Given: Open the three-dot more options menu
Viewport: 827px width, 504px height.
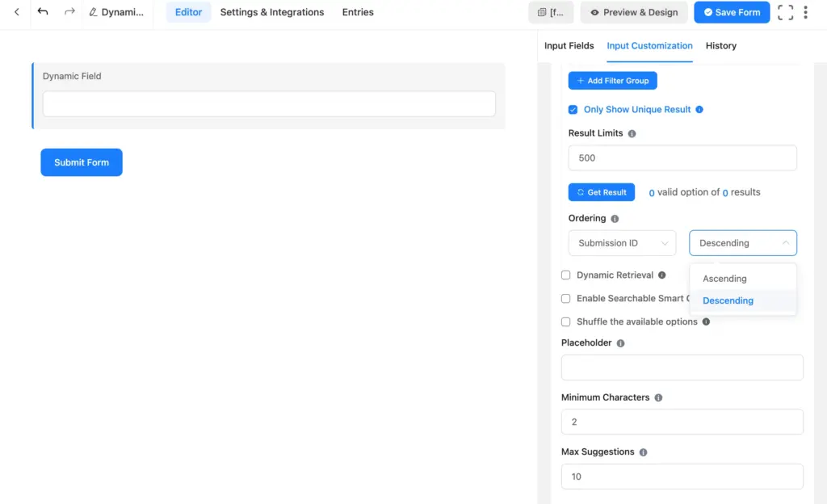Looking at the screenshot, I should [x=805, y=12].
